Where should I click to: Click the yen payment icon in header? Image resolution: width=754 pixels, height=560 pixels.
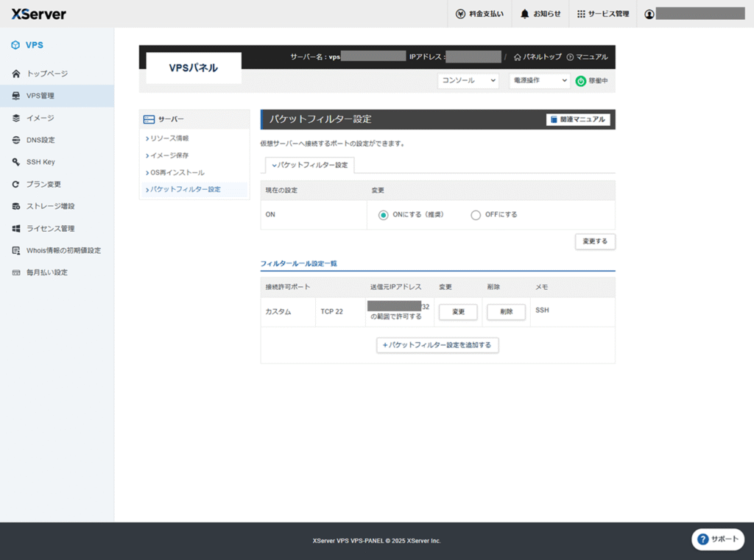pyautogui.click(x=460, y=14)
